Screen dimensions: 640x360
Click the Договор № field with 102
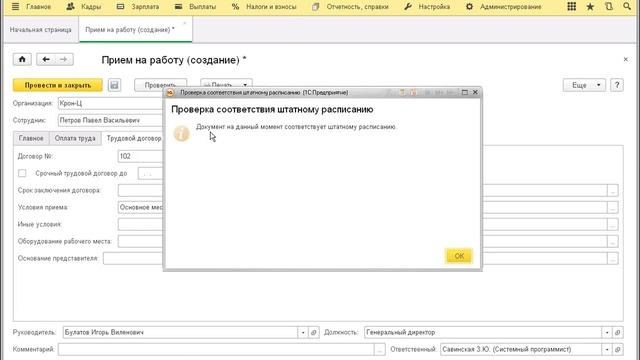[x=140, y=156]
